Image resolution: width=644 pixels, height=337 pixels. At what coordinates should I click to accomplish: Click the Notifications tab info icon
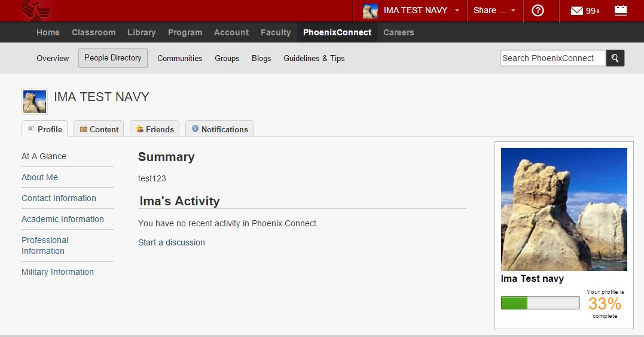(x=195, y=129)
